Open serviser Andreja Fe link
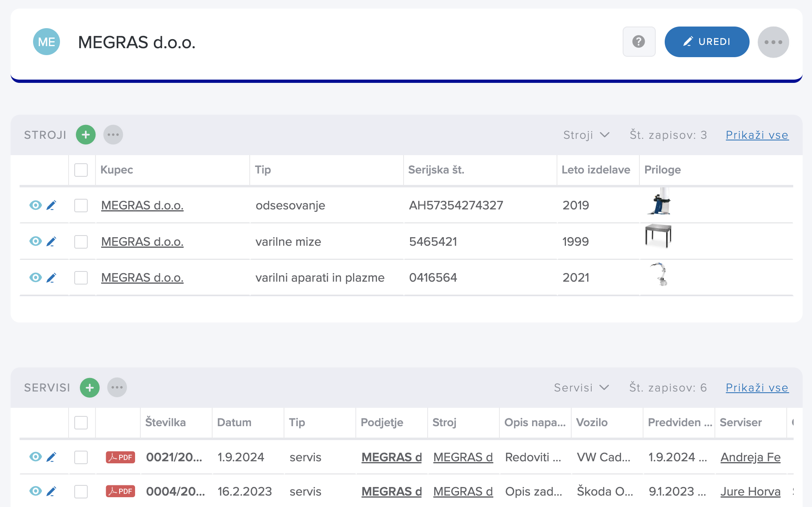Image resolution: width=812 pixels, height=507 pixels. pyautogui.click(x=750, y=457)
